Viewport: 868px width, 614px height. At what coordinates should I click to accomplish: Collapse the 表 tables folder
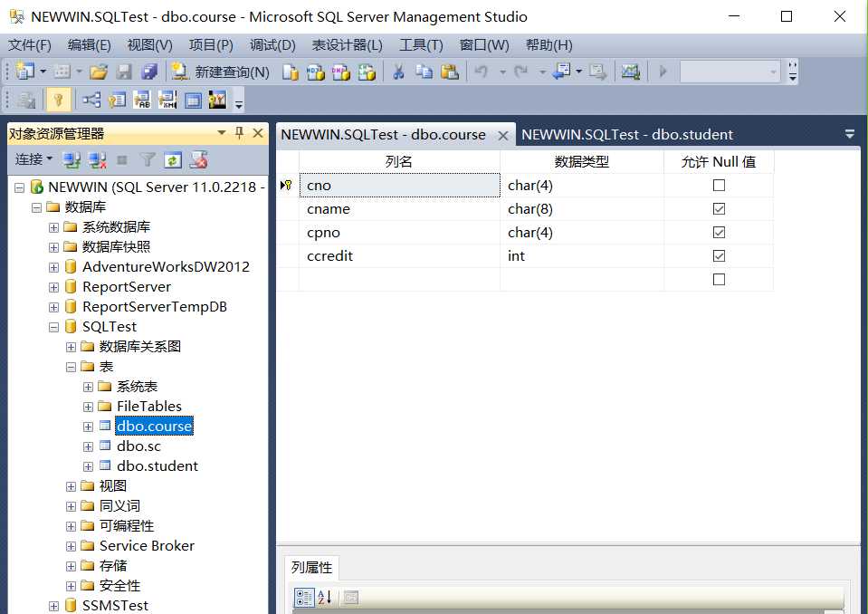coord(71,367)
